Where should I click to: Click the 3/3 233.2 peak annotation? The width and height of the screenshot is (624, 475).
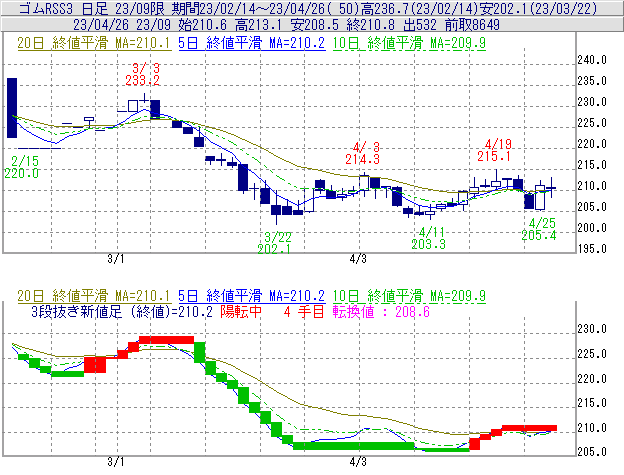point(143,74)
